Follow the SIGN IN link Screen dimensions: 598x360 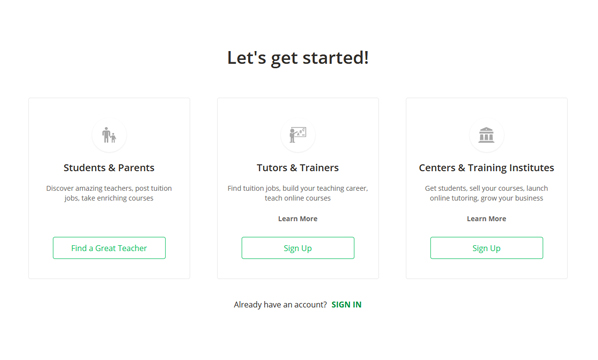coord(346,305)
